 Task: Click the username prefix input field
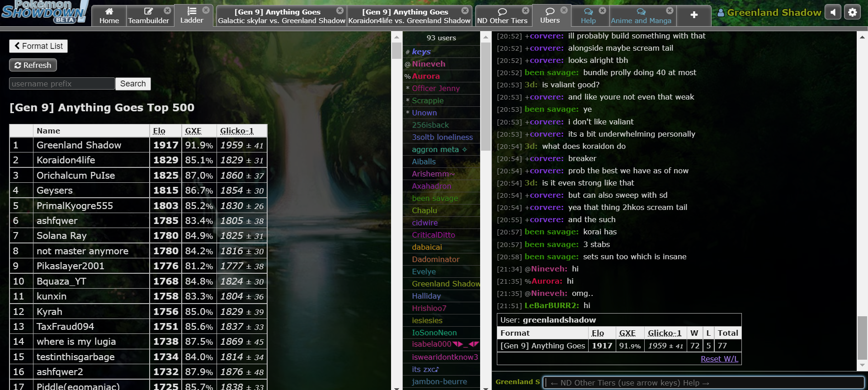coord(62,84)
